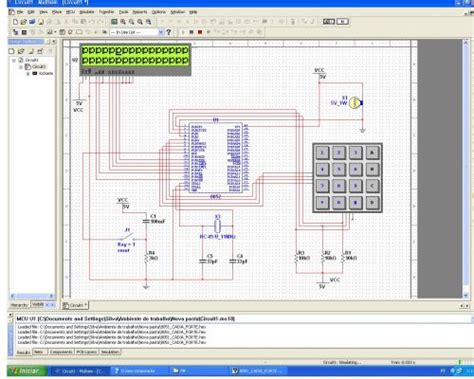
Task: Click the red Stop simulation button
Action: pos(200,32)
